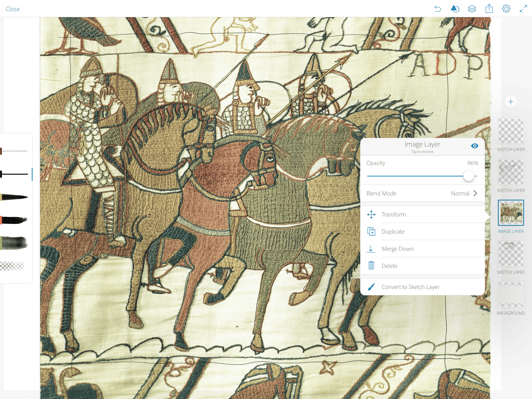Select the thick ink brush with red chip
The image size is (532, 399).
click(x=14, y=220)
